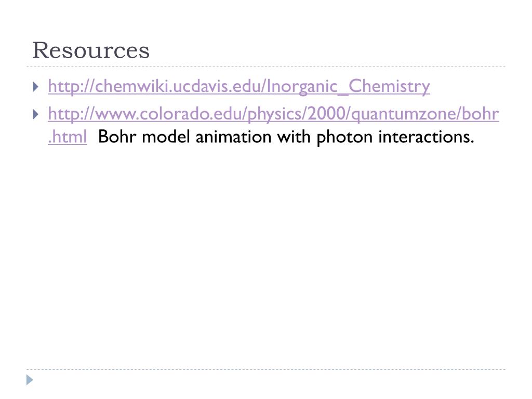The image size is (532, 399).
Task: Click the dashed footer line above the triangle
Action: (x=266, y=369)
